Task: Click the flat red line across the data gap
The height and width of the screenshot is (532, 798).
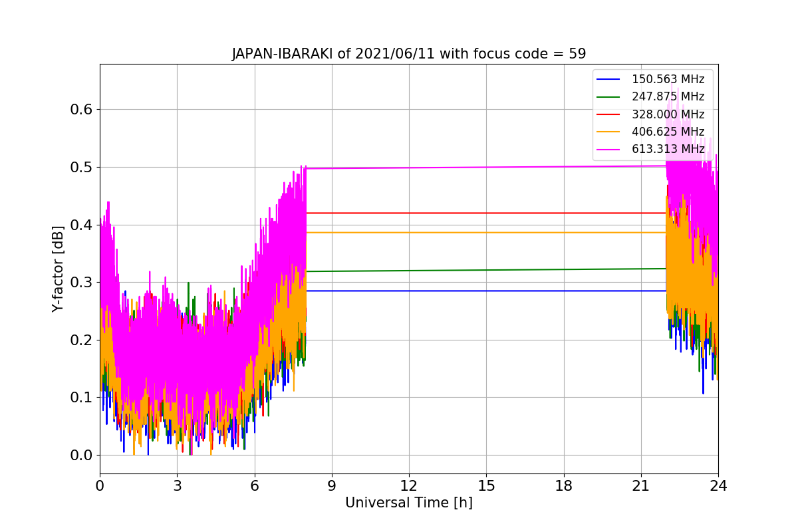Action: point(486,213)
